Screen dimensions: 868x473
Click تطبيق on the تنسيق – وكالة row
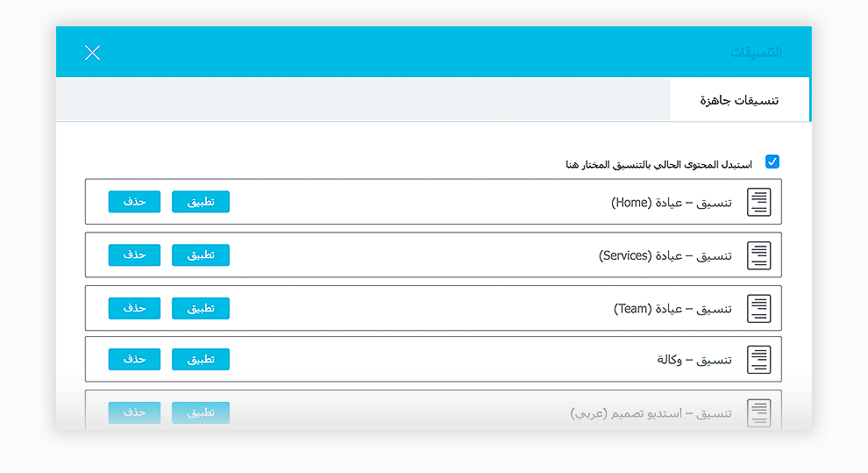click(x=200, y=359)
